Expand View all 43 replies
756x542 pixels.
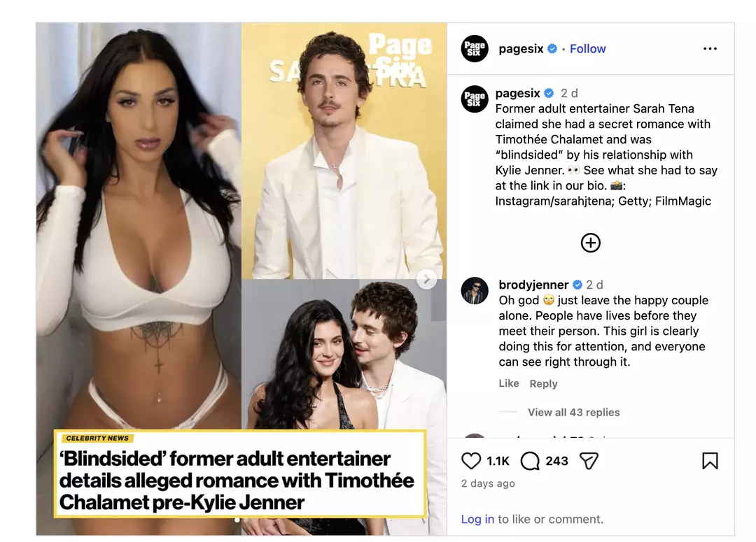(x=573, y=413)
